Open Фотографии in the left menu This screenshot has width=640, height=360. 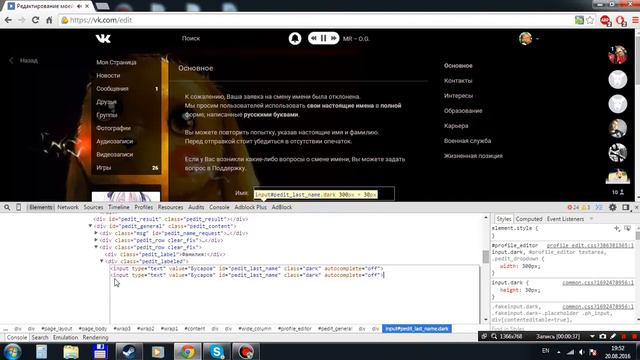[113, 128]
